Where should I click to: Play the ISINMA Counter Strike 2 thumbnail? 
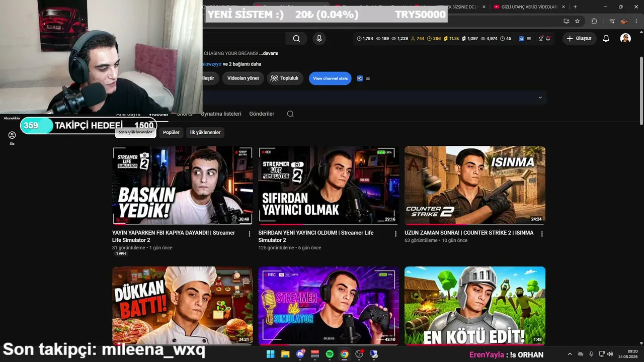click(x=475, y=186)
